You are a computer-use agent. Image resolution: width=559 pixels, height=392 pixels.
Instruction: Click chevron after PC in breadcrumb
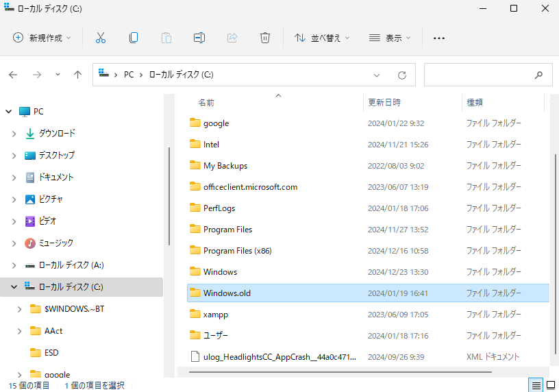pyautogui.click(x=141, y=75)
